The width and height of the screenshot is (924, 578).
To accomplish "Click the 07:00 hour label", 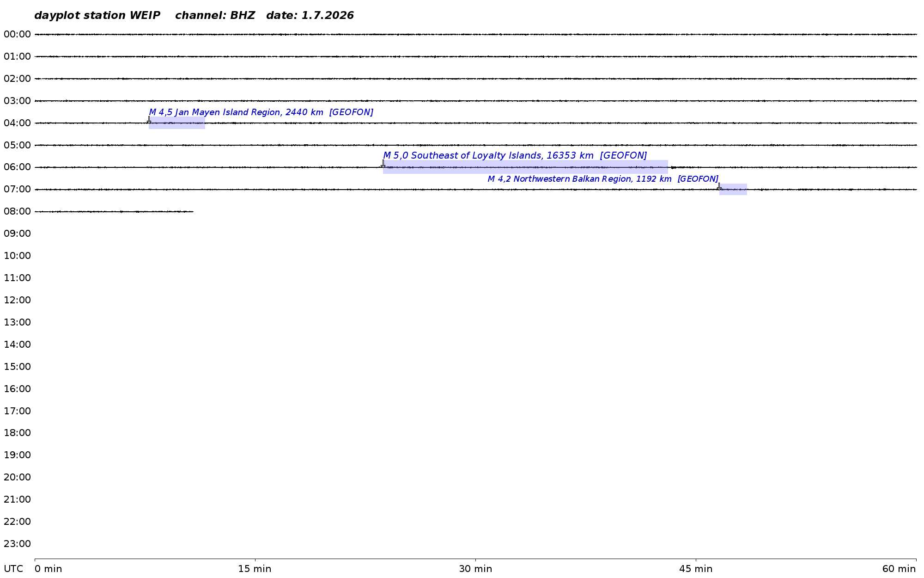I will click(x=17, y=189).
